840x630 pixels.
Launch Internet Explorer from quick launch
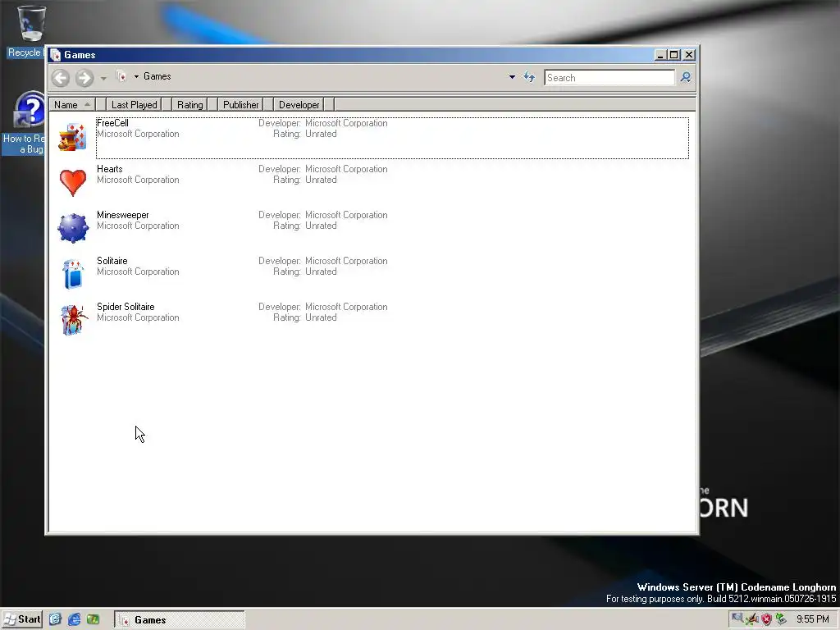pos(74,619)
